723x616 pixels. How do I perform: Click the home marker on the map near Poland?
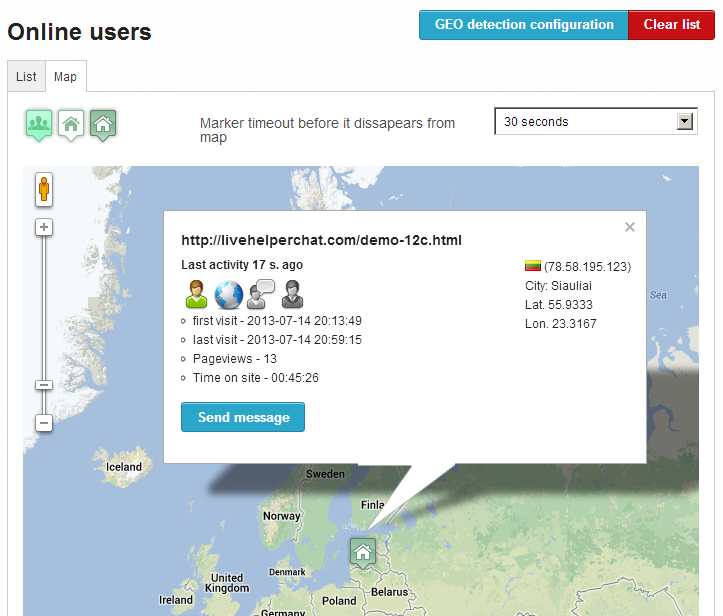[363, 552]
